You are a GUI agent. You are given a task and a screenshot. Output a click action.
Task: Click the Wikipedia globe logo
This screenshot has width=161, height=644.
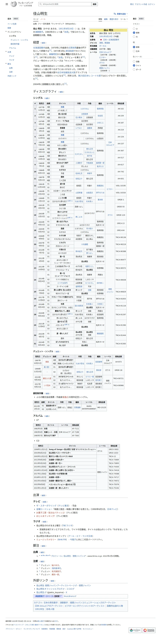coord(14,4)
